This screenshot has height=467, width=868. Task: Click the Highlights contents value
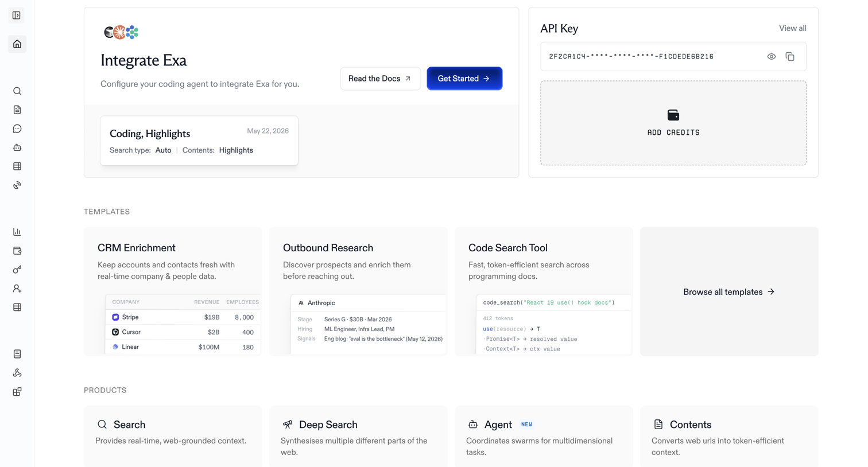pyautogui.click(x=236, y=150)
